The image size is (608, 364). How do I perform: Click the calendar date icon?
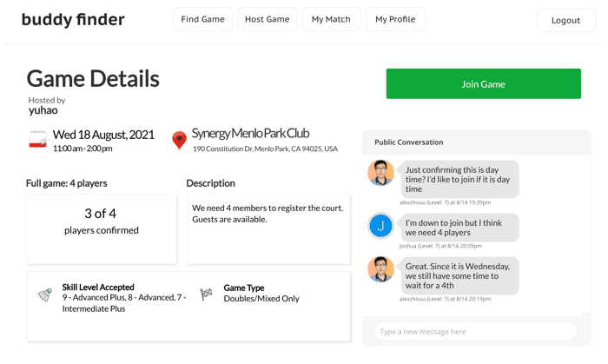(38, 139)
